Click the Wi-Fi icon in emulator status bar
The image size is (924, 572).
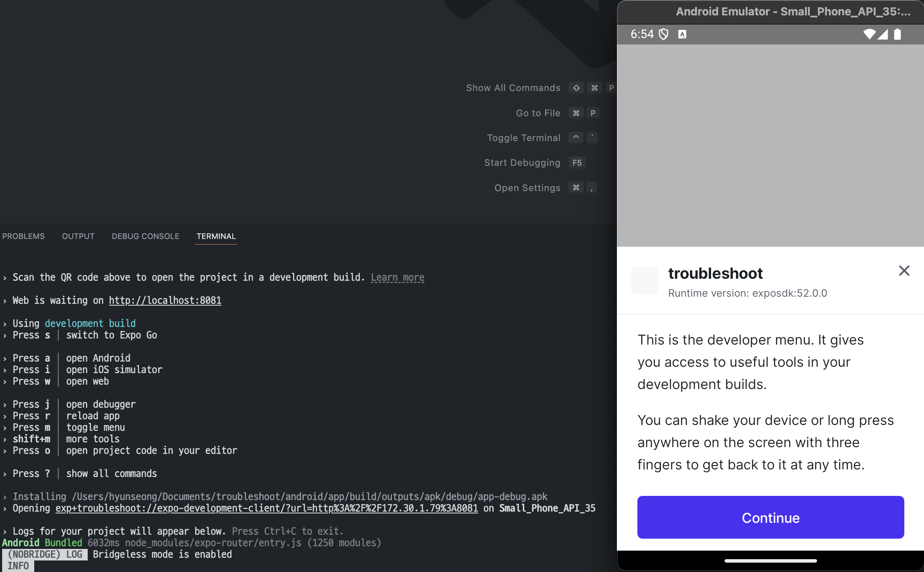(x=869, y=34)
